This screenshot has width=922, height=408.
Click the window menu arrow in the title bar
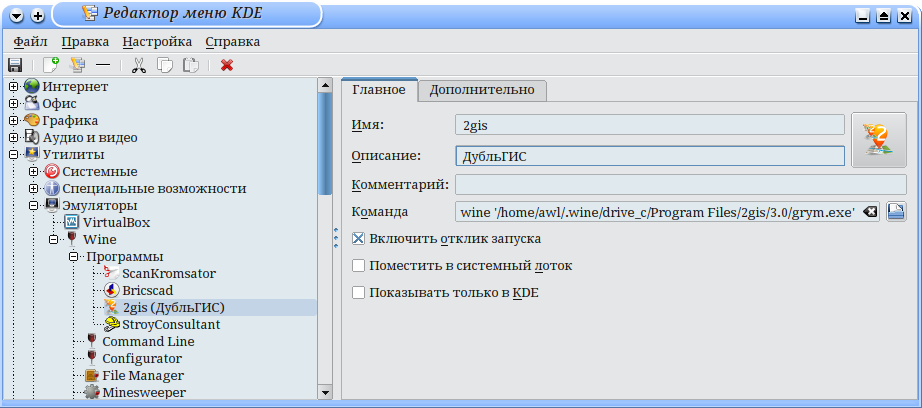(x=17, y=16)
